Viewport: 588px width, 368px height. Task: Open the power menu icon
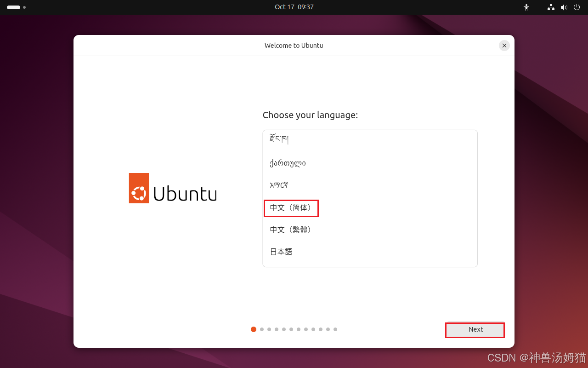tap(577, 7)
